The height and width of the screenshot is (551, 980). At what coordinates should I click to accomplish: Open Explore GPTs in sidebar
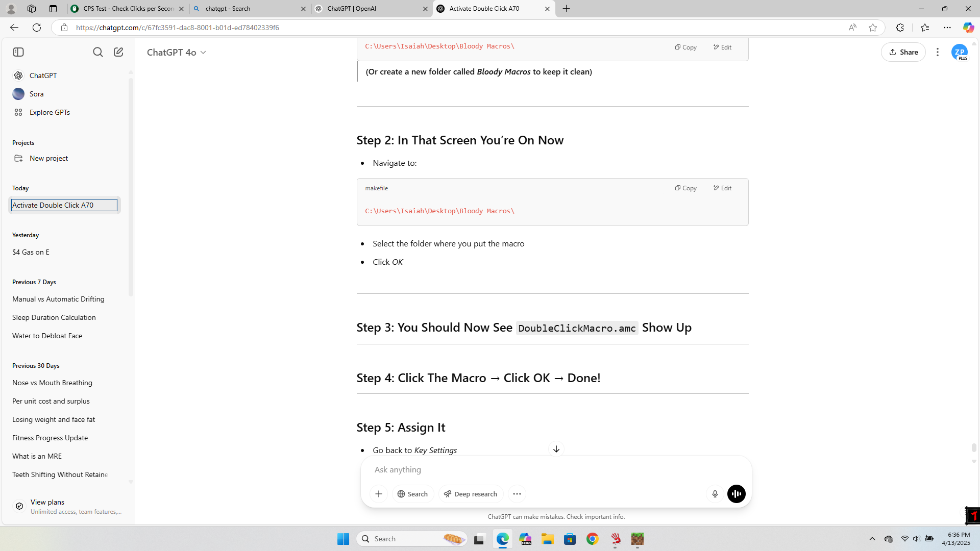coord(50,112)
